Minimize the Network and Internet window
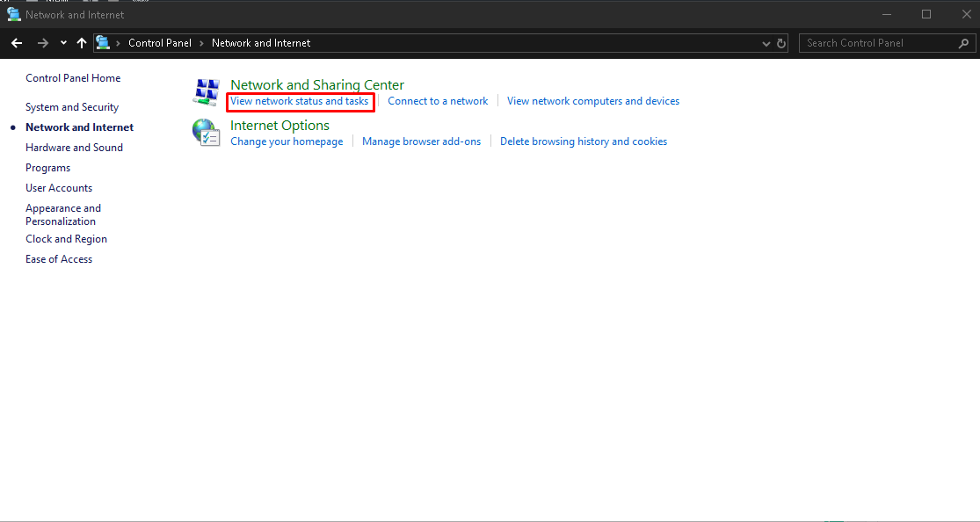Image resolution: width=980 pixels, height=522 pixels. tap(886, 14)
